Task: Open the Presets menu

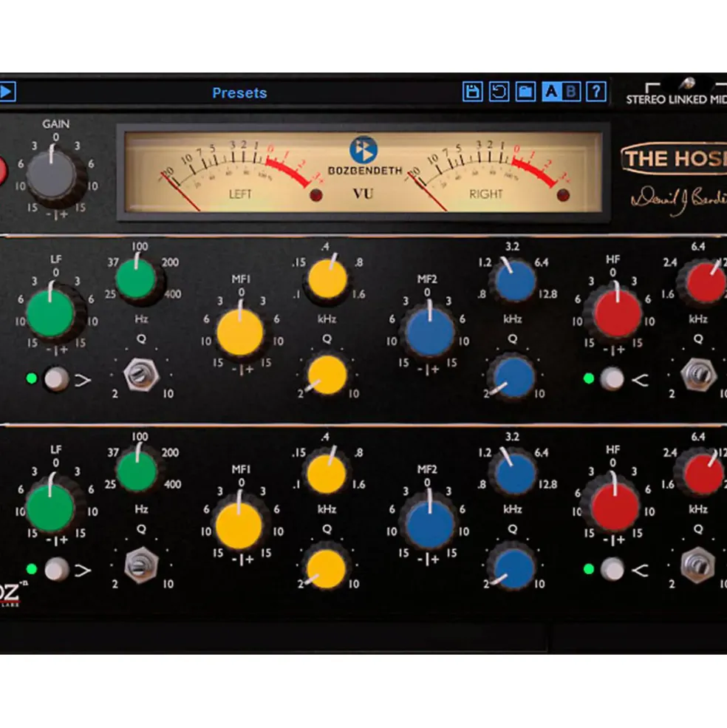Action: (x=239, y=93)
